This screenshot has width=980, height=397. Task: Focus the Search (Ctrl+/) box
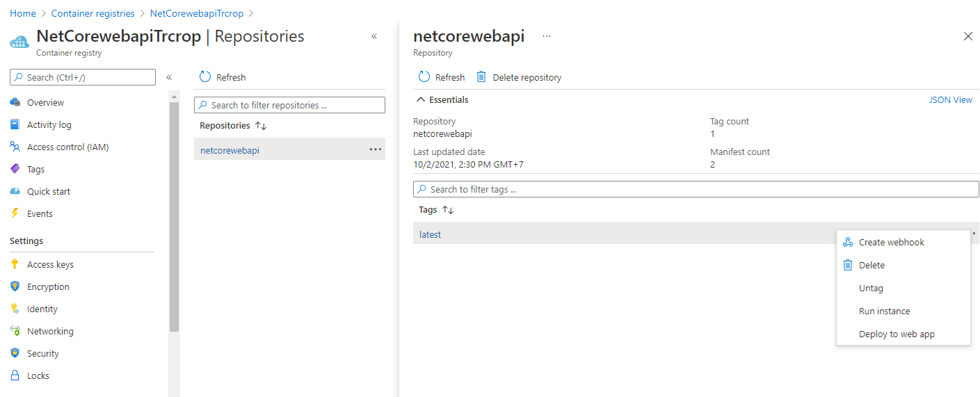pyautogui.click(x=83, y=77)
